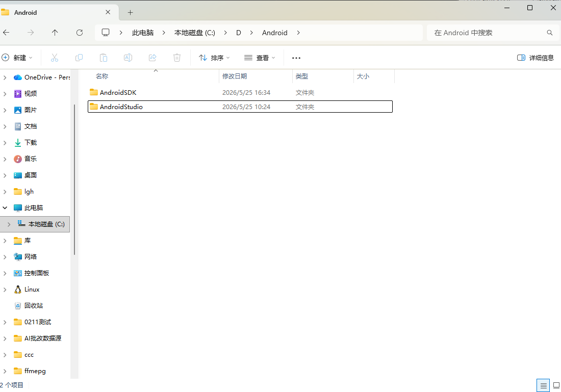This screenshot has width=561, height=392.
Task: Open the 查看 view dropdown
Action: tap(260, 58)
